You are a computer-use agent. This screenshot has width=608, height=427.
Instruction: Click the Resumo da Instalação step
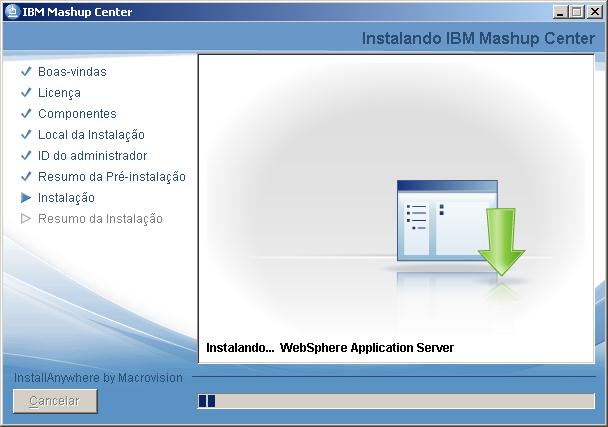click(100, 219)
